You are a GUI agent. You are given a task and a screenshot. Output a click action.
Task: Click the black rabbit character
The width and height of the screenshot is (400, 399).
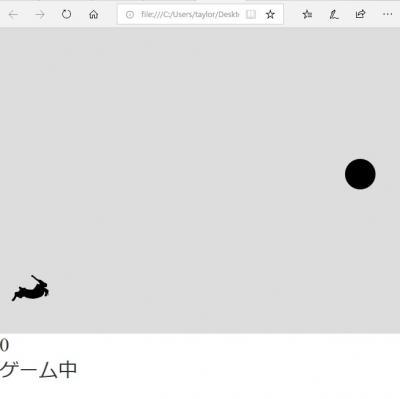(x=31, y=288)
